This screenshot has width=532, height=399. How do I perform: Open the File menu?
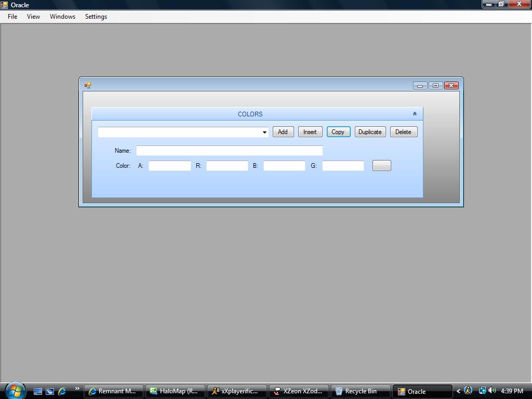coord(12,17)
